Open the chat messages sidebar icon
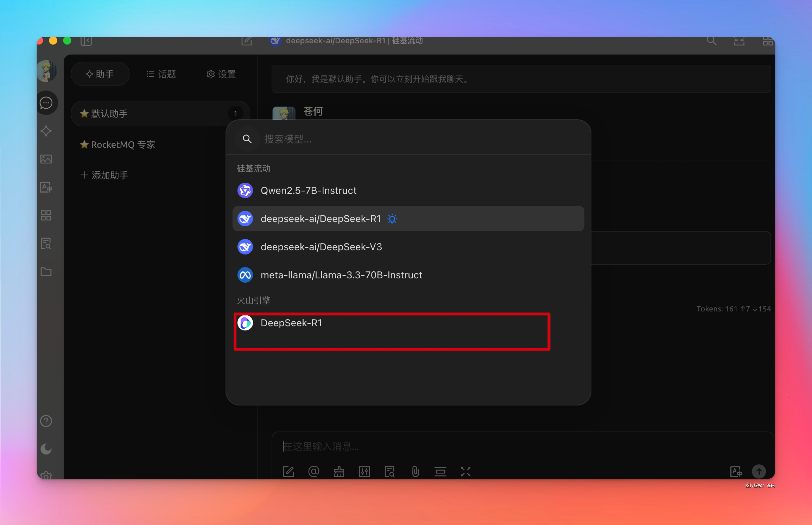 coord(46,103)
